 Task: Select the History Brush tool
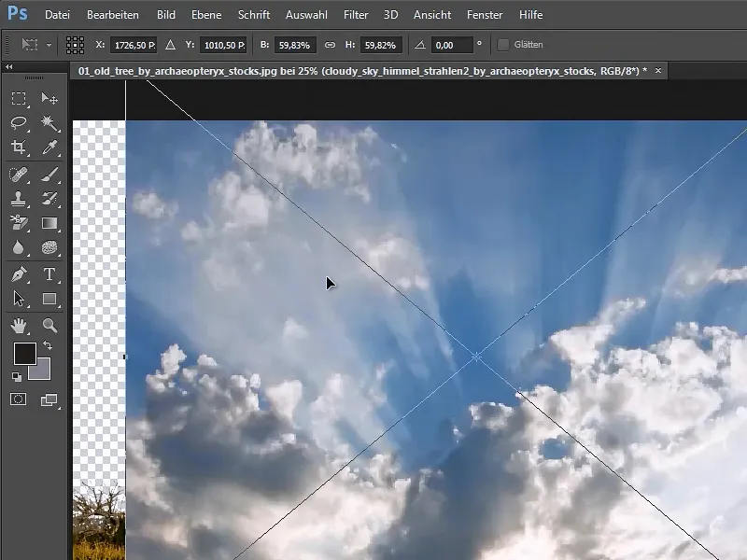click(x=49, y=199)
